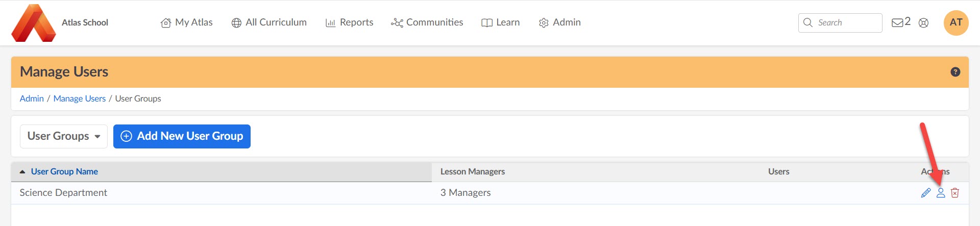Sort by User Group Name column
This screenshot has width=980, height=226.
(x=64, y=171)
